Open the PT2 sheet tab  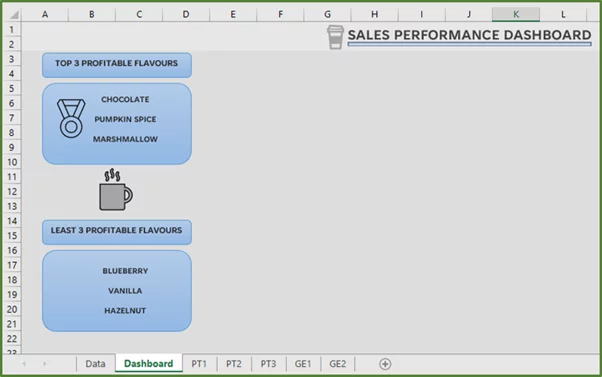point(233,364)
